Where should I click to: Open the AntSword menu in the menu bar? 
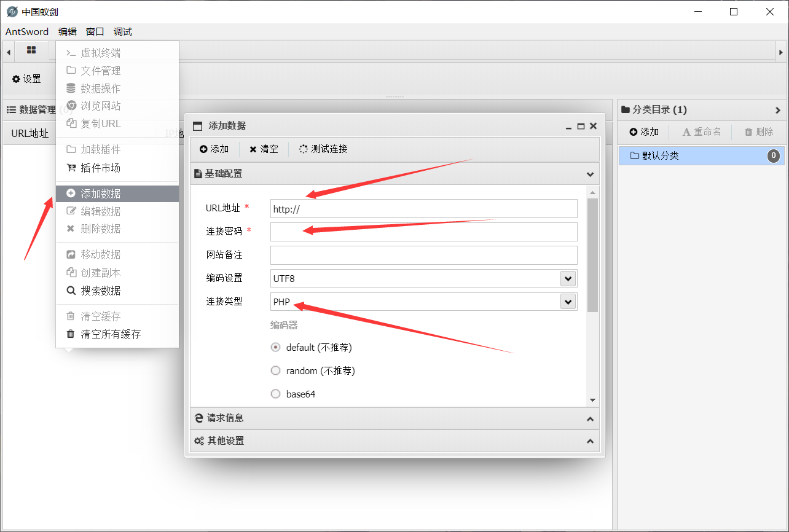pyautogui.click(x=27, y=32)
